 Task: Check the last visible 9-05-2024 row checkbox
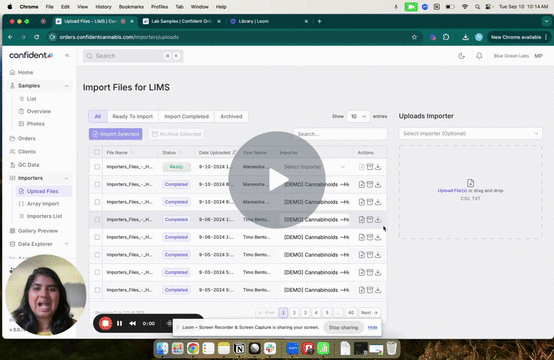click(x=97, y=290)
